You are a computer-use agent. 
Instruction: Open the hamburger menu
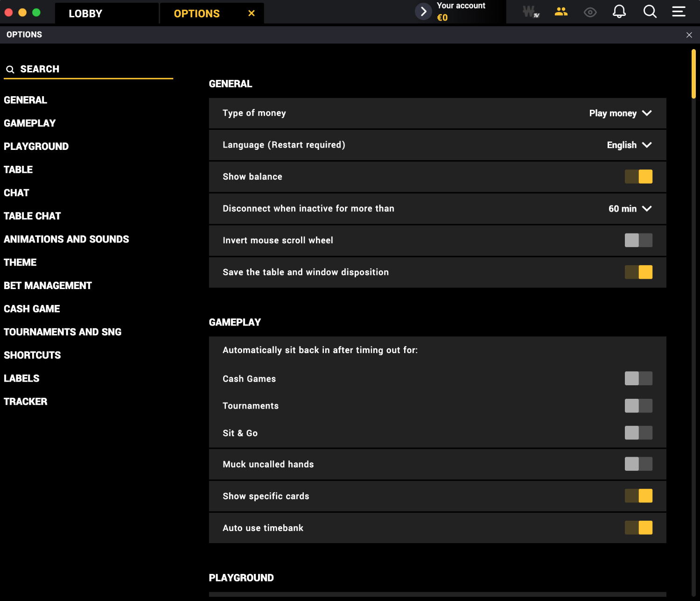pos(679,12)
